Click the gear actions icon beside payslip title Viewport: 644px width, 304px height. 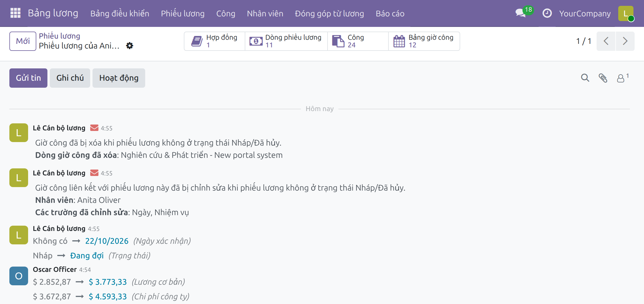[129, 46]
